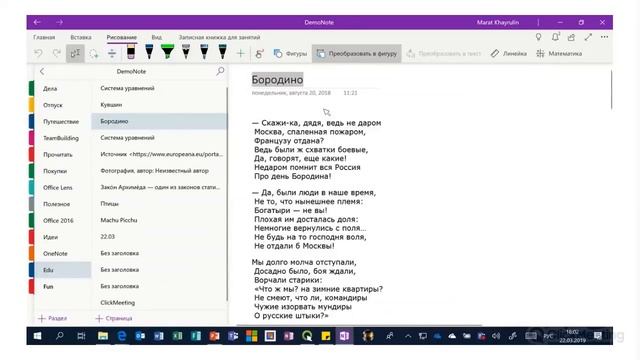This screenshot has height=360, width=640.
Task: Open the TeamBuilding section
Action: point(63,138)
